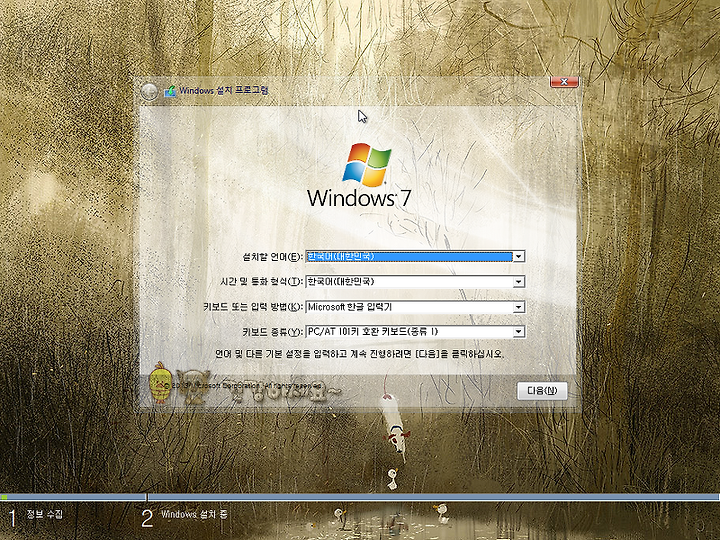
Task: Click the Windows 7 logo
Action: coord(359,175)
